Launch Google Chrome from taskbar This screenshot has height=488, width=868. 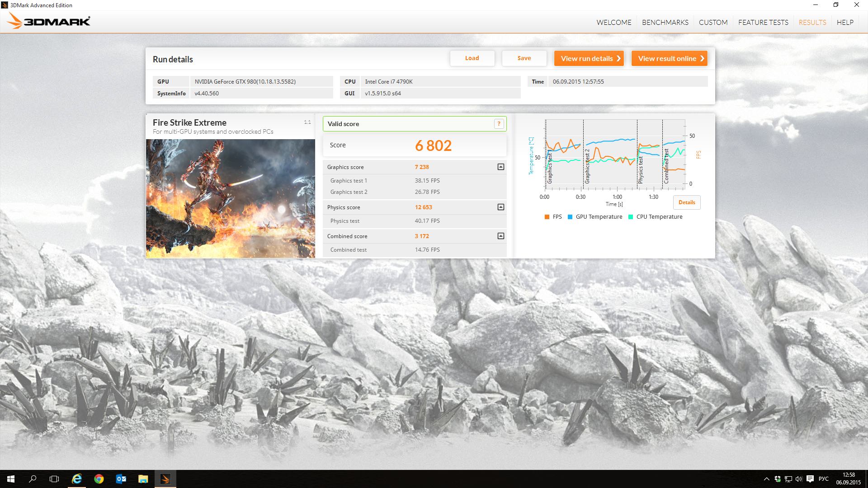(99, 479)
